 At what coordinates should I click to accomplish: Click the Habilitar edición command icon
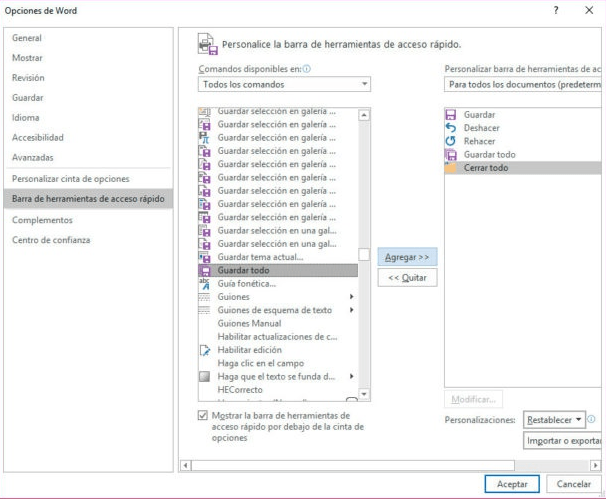pyautogui.click(x=205, y=350)
